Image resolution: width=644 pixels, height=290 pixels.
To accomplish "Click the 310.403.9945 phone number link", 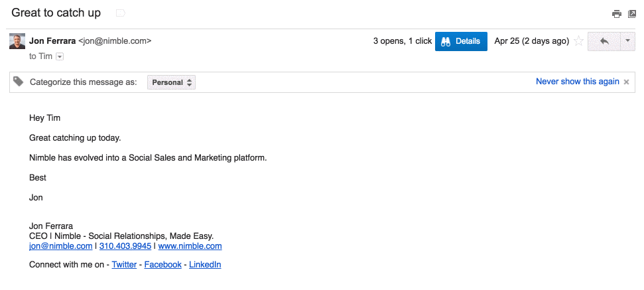I will (x=125, y=246).
